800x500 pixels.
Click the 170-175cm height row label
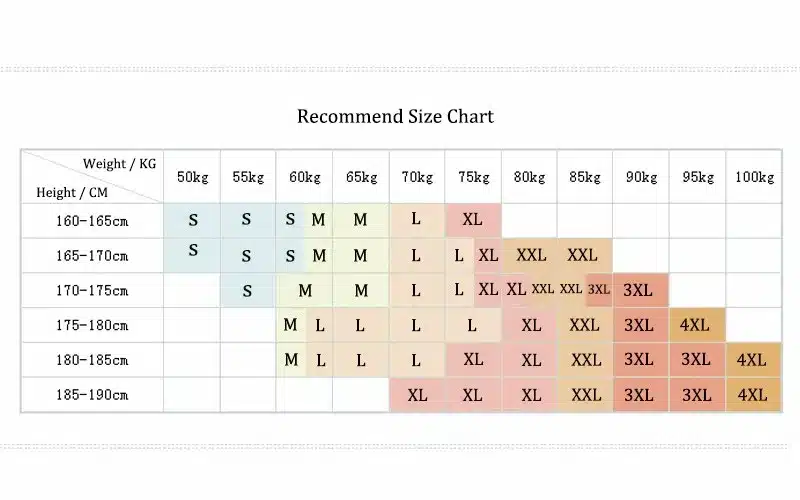(x=92, y=291)
